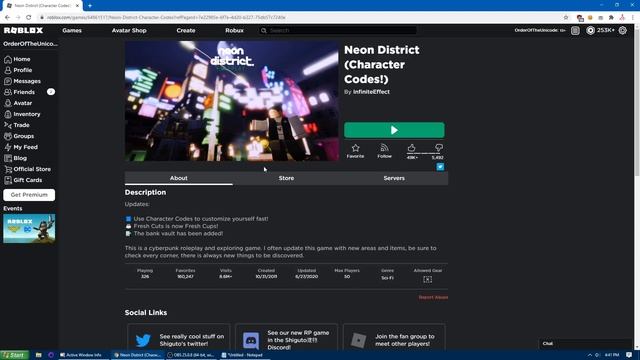Switch to the Store tab

click(286, 178)
